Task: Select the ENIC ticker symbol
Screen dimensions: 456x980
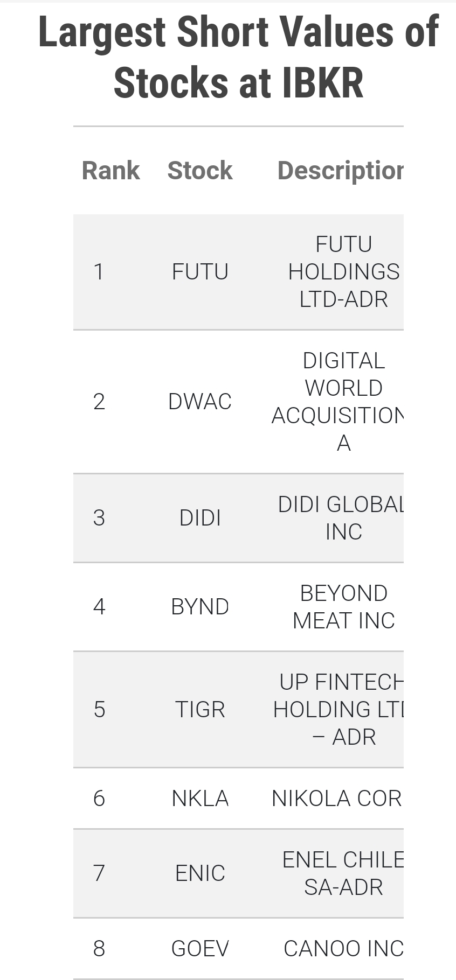Action: coord(200,873)
